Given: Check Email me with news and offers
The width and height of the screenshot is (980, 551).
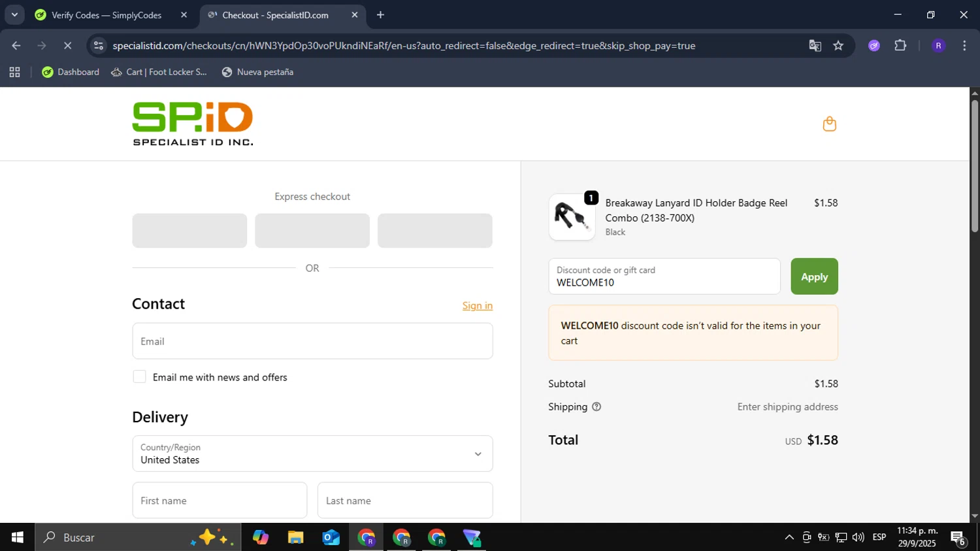Looking at the screenshot, I should click(139, 376).
